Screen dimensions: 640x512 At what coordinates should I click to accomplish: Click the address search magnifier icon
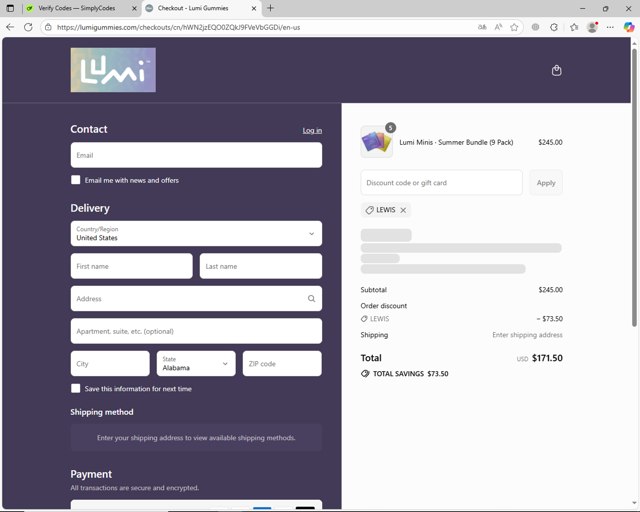click(311, 299)
